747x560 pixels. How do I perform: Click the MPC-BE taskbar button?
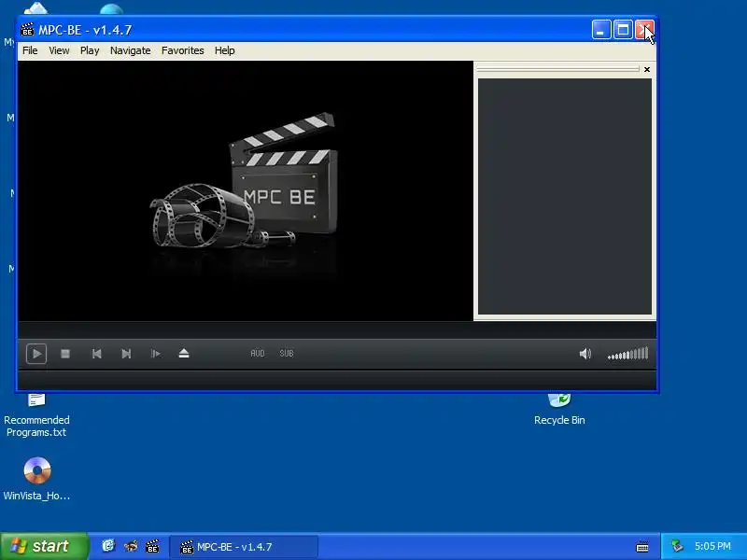(243, 547)
